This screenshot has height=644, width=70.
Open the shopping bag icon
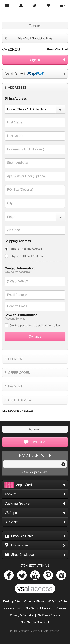(62, 6)
